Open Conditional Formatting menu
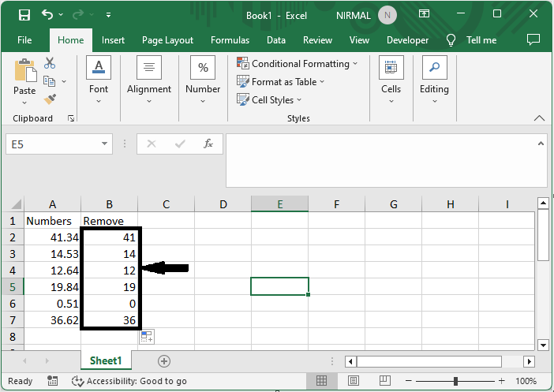Image resolution: width=554 pixels, height=392 pixels. pyautogui.click(x=298, y=64)
